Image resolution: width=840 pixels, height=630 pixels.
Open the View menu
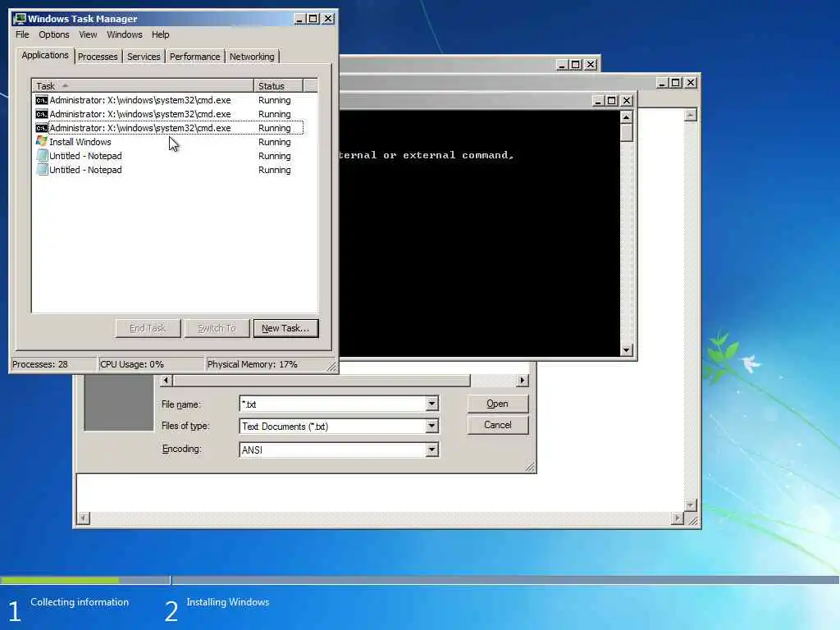[x=88, y=34]
